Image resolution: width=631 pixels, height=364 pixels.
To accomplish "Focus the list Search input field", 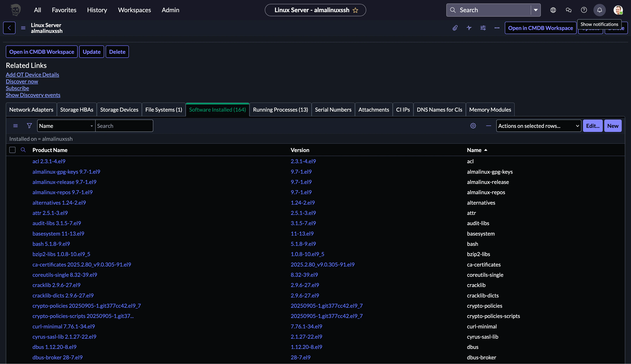I will coord(124,126).
